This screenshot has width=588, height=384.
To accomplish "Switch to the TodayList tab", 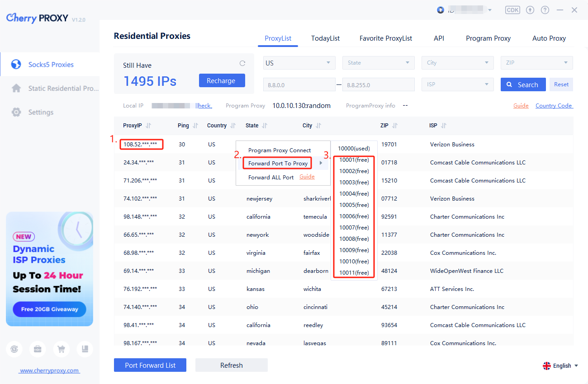I will [325, 38].
